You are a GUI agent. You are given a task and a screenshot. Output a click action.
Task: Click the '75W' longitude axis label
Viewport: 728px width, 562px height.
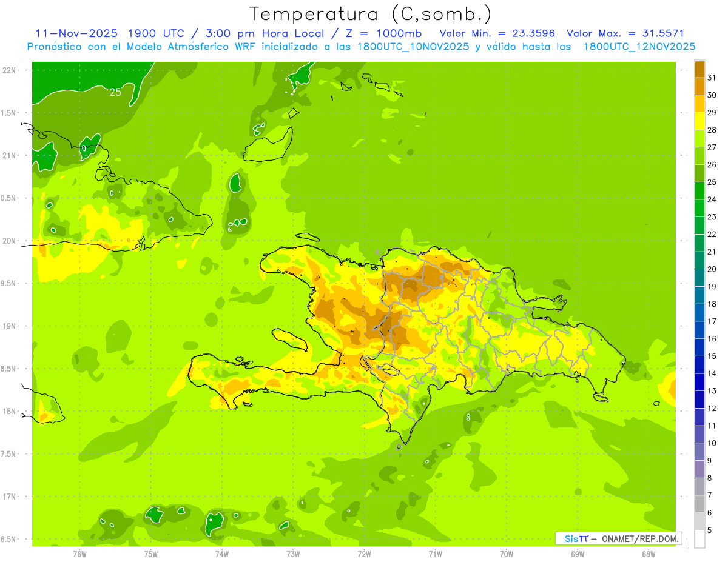click(x=151, y=554)
